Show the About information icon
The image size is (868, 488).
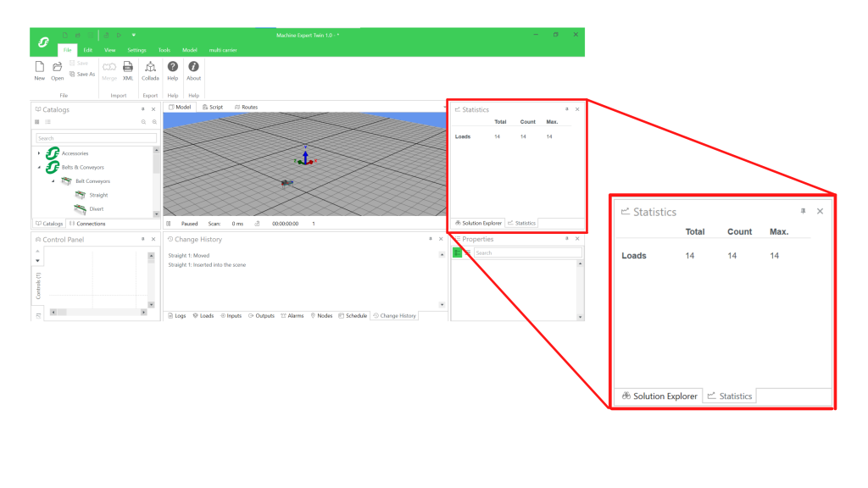(x=193, y=66)
